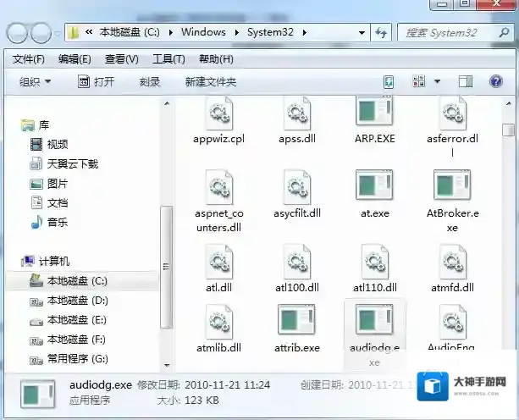The height and width of the screenshot is (420, 519).
Task: Select the atmfd.dll file icon
Action: point(452,262)
